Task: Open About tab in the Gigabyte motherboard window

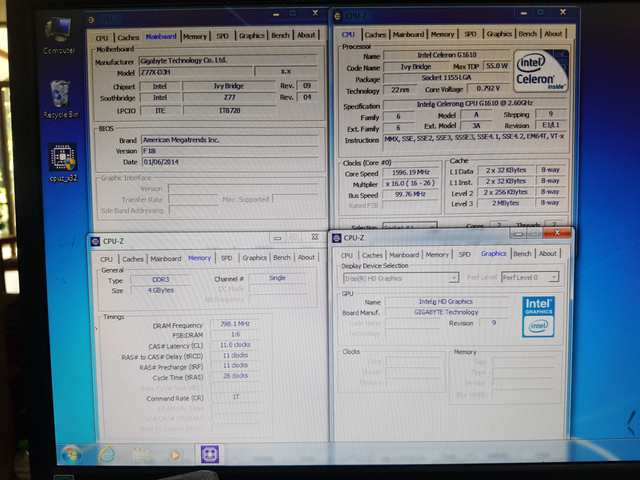Action: pos(306,35)
